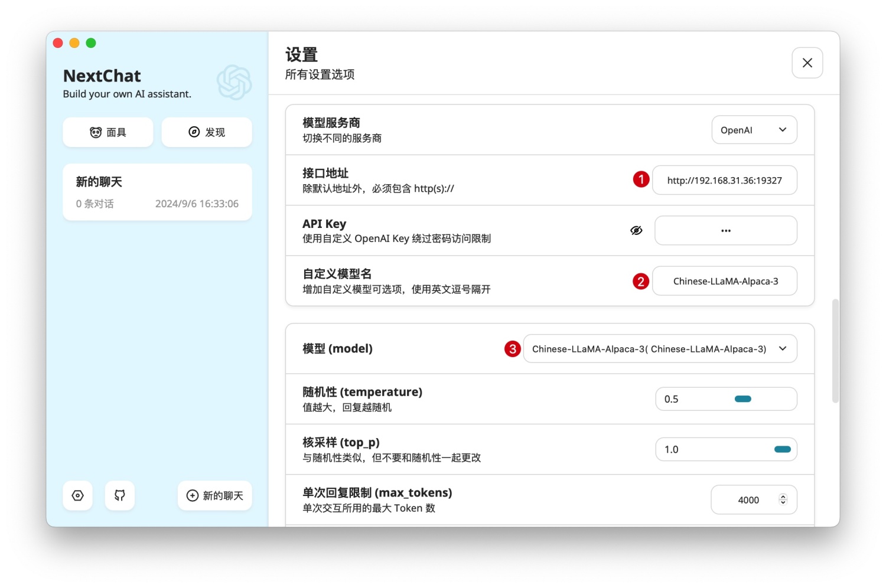Click the settings hexagon icon in sidebar

point(78,495)
